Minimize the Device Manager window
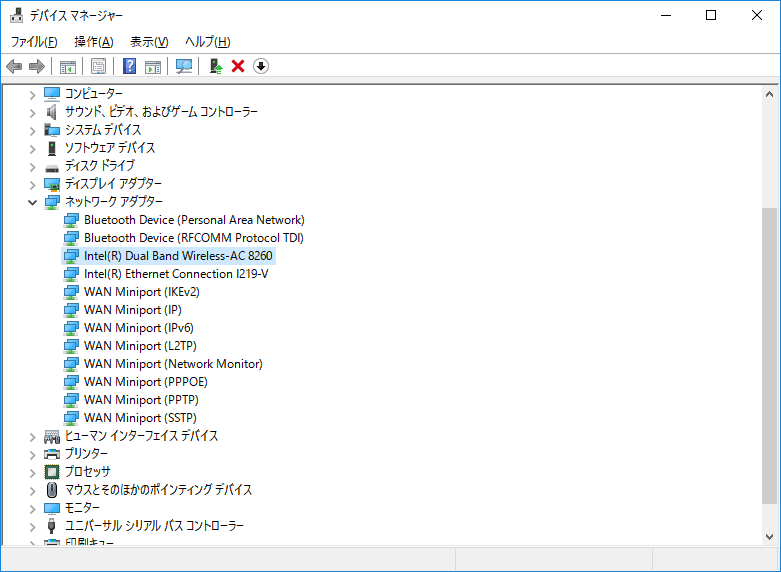781x572 pixels. pos(666,15)
